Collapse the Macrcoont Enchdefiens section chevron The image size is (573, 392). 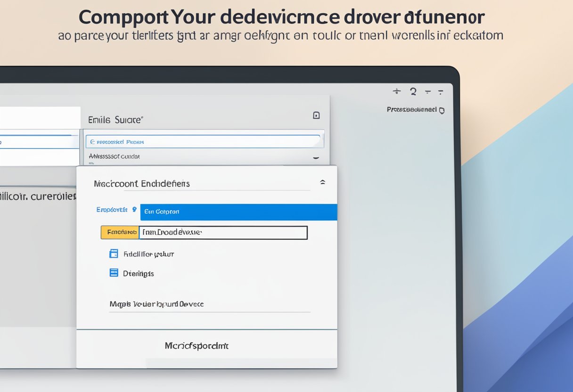tap(322, 182)
